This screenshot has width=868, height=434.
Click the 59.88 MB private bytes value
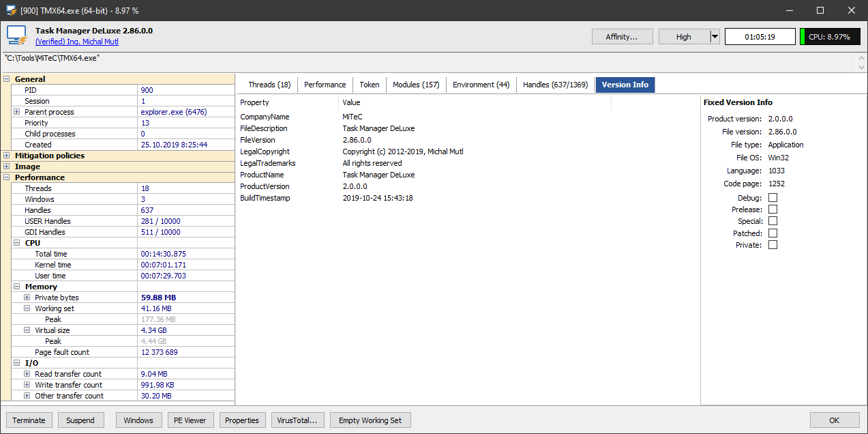pyautogui.click(x=158, y=298)
